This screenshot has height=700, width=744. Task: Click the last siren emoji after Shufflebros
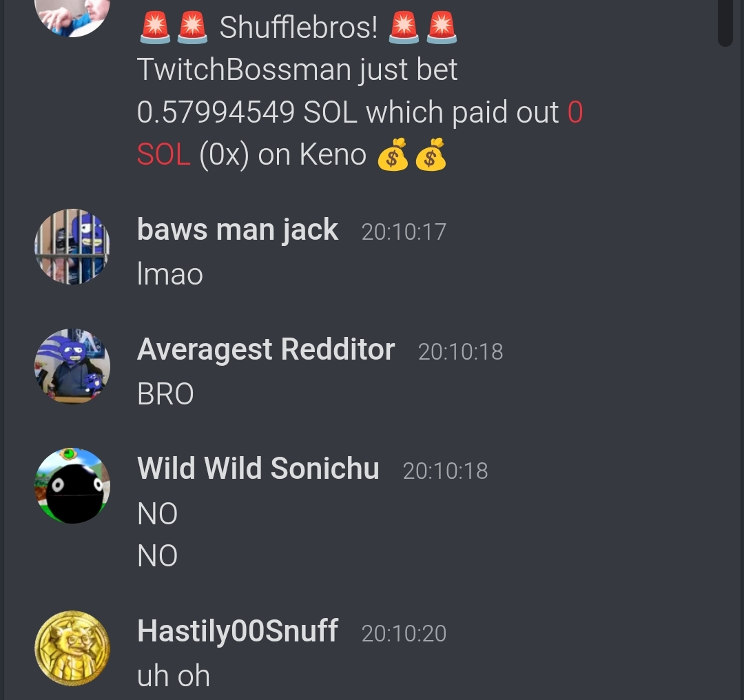point(442,28)
